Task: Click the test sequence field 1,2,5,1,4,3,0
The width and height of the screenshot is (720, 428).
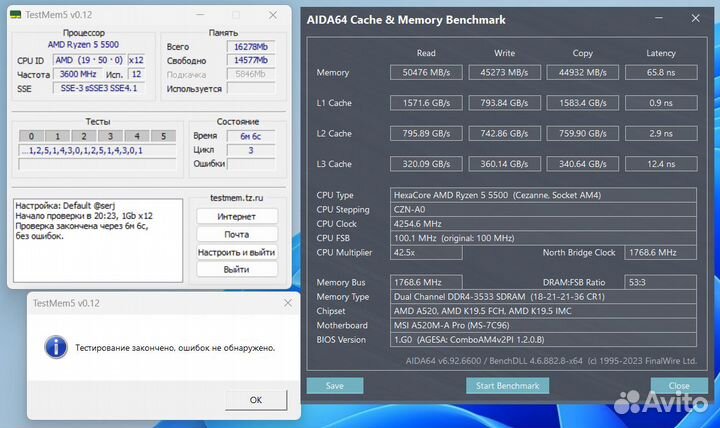Action: 97,151
